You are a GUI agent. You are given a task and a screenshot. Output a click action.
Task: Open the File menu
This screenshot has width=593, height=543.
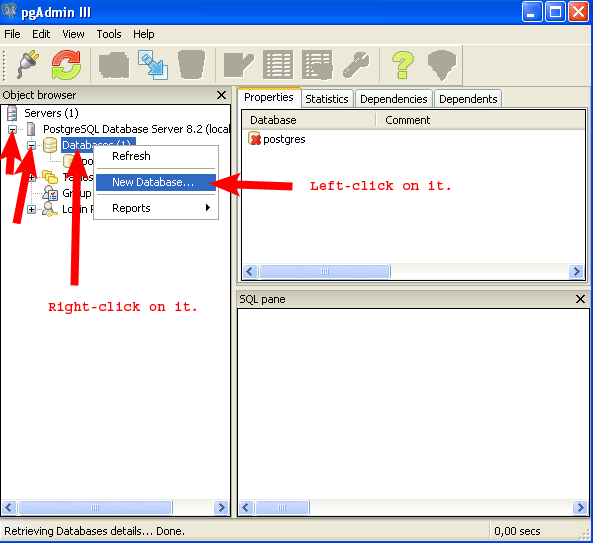12,34
